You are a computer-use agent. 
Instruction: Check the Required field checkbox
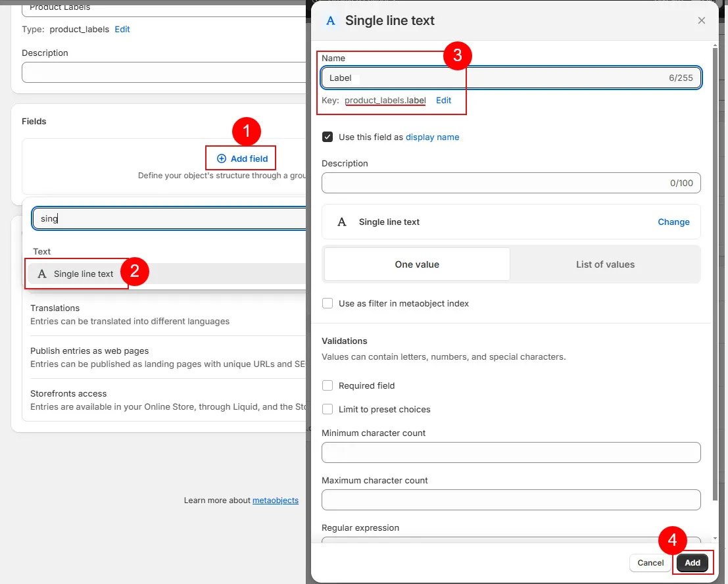(328, 386)
